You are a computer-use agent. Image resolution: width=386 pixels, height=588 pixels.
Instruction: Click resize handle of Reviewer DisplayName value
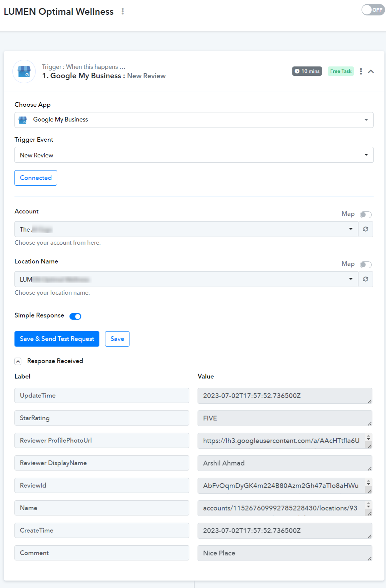pos(370,469)
